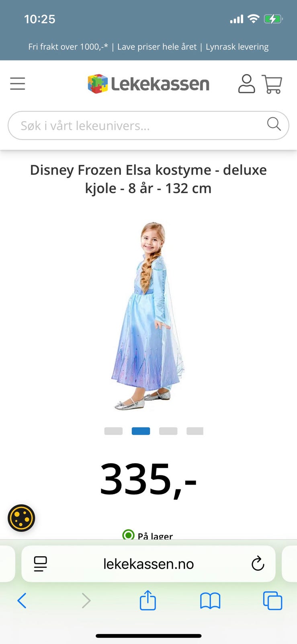Click the Lekekassen logo
297x644 pixels.
(x=149, y=84)
